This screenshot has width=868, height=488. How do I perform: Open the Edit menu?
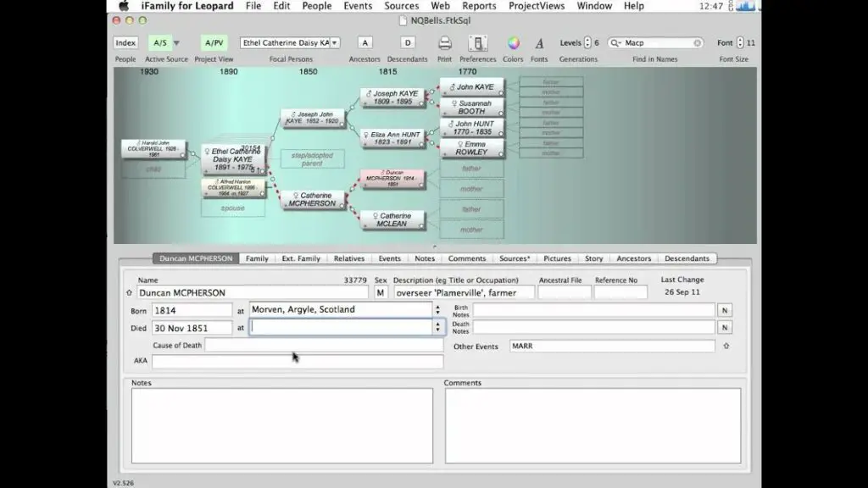point(281,6)
